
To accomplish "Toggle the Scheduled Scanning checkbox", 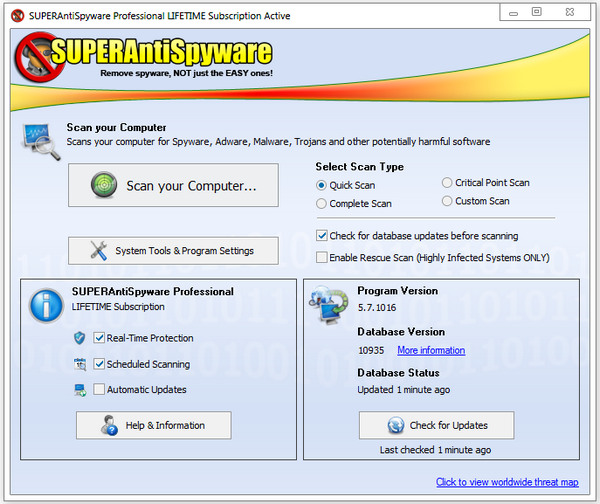I will click(x=99, y=364).
